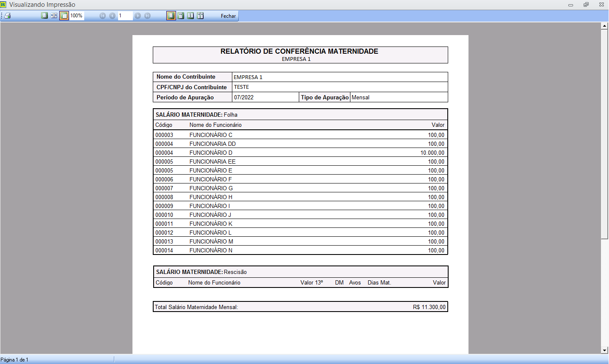Click the FUNCIONARIA DD row

click(300, 144)
